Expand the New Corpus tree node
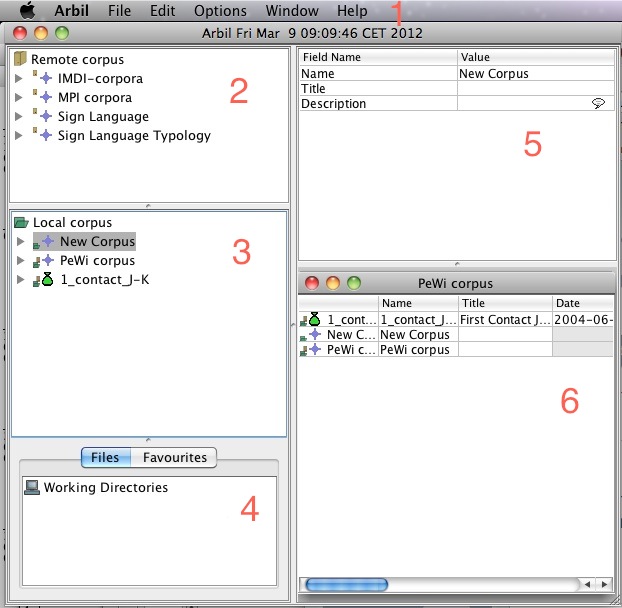Screen dimensions: 622x608 tap(19, 242)
